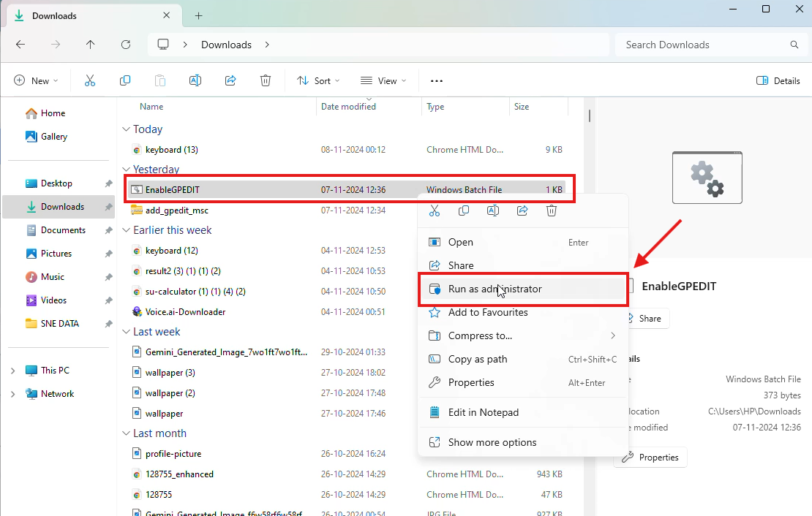This screenshot has width=812, height=516.
Task: Click the Delete trash icon in the toolbar
Action: click(x=265, y=80)
